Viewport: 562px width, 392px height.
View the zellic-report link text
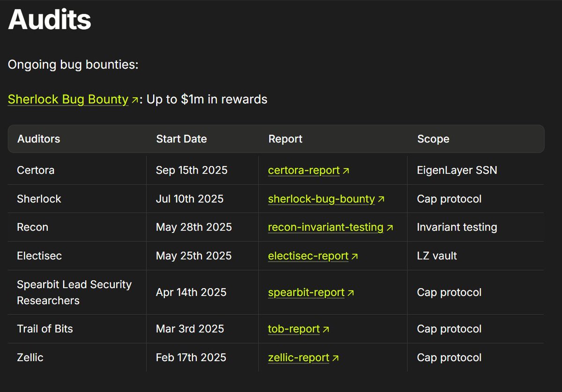[298, 357]
